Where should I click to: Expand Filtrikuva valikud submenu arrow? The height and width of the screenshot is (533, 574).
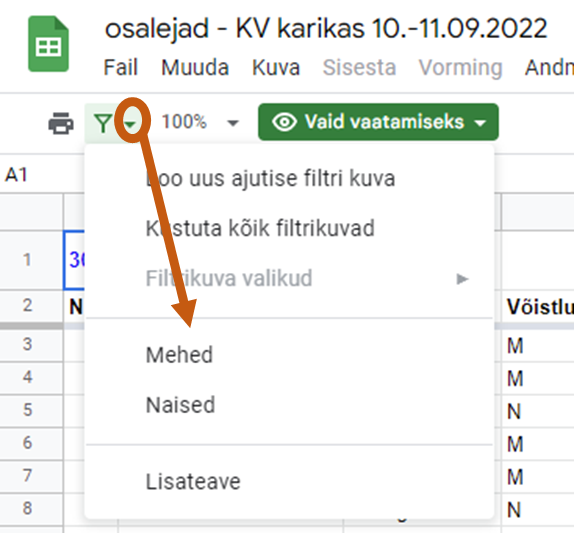coord(463,279)
